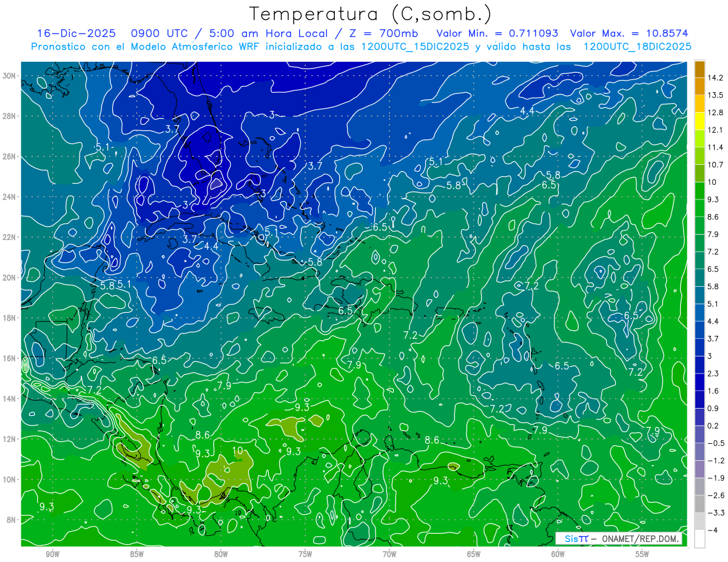This screenshot has width=728, height=562.
Task: Click the longitude axis label '80W'
Action: pos(221,554)
